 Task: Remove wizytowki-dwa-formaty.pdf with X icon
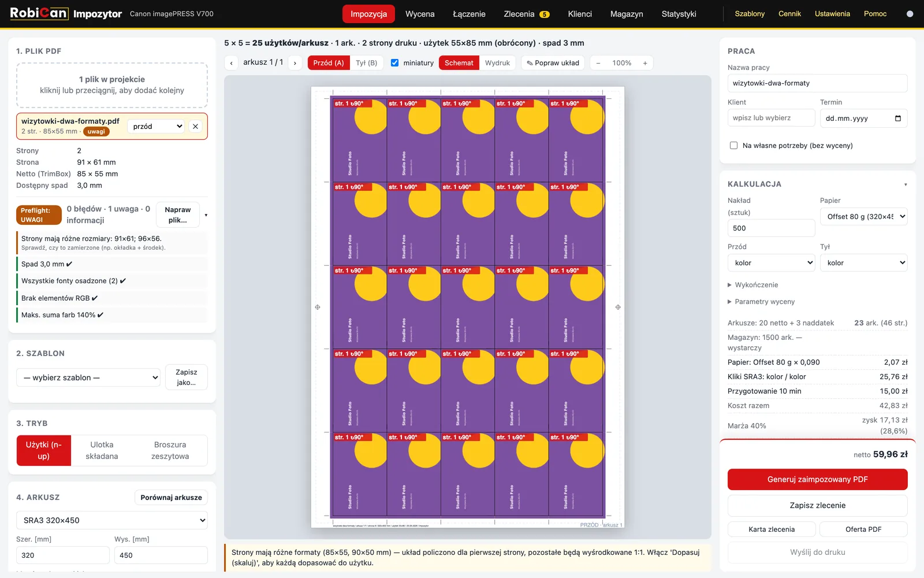click(196, 127)
